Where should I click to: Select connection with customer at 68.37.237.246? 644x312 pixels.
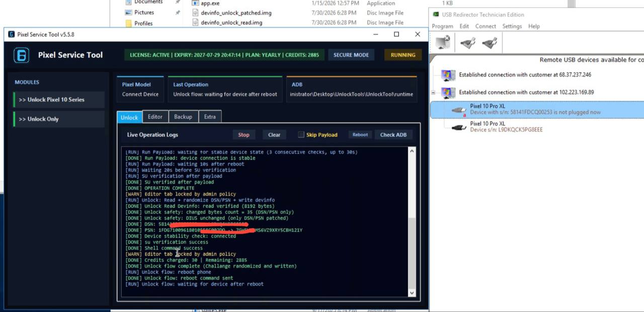coord(525,74)
